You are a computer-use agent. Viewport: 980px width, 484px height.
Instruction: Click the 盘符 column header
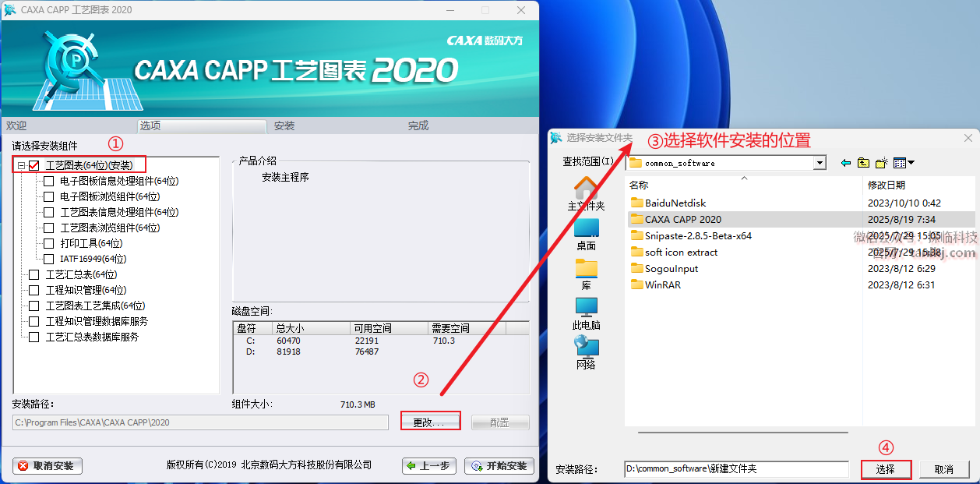point(253,328)
